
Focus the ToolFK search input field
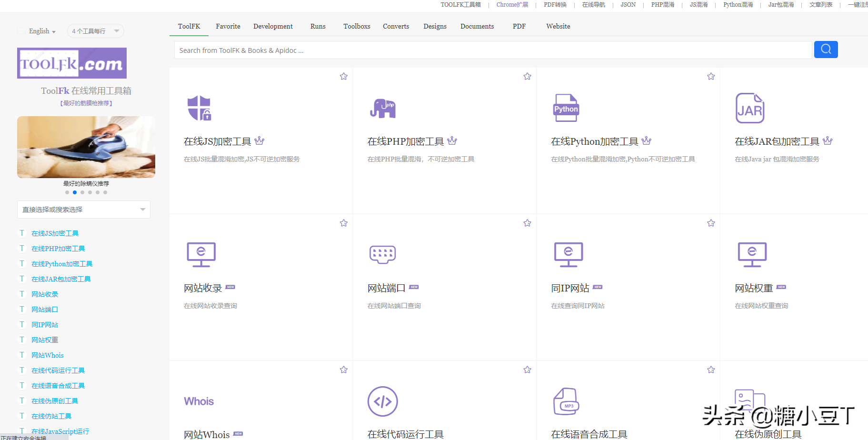pyautogui.click(x=493, y=50)
